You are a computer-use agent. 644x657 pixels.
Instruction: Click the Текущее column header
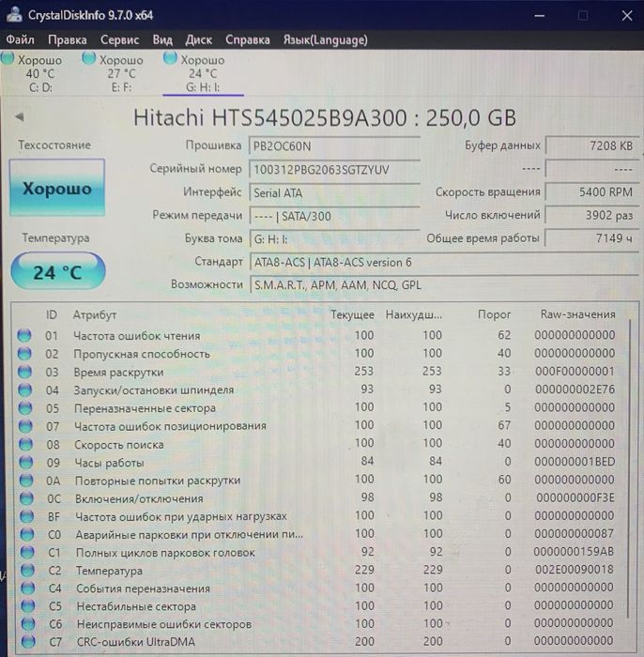[352, 314]
